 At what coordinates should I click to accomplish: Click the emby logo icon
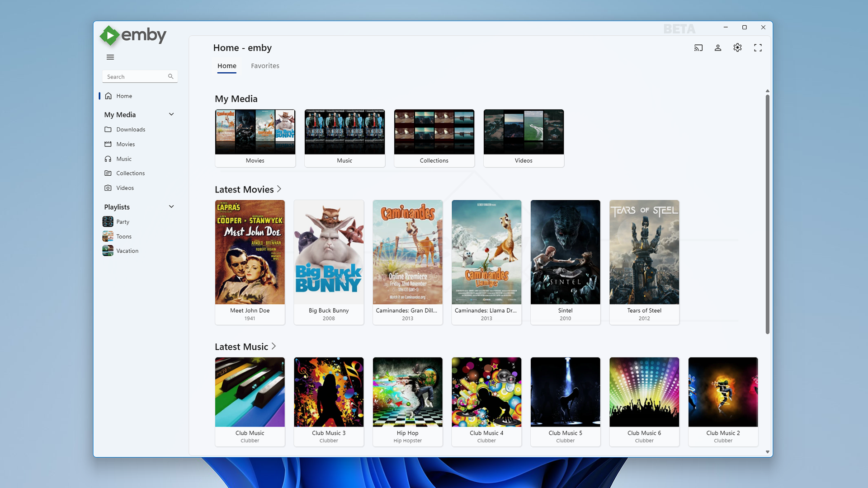click(109, 35)
